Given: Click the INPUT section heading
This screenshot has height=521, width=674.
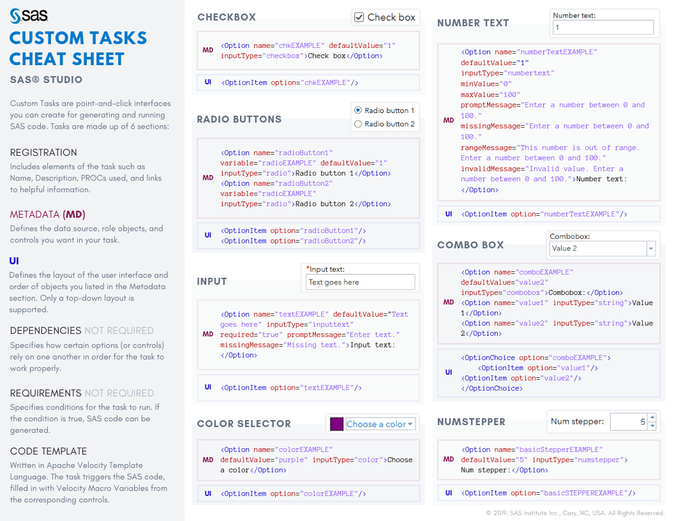Looking at the screenshot, I should click(212, 282).
